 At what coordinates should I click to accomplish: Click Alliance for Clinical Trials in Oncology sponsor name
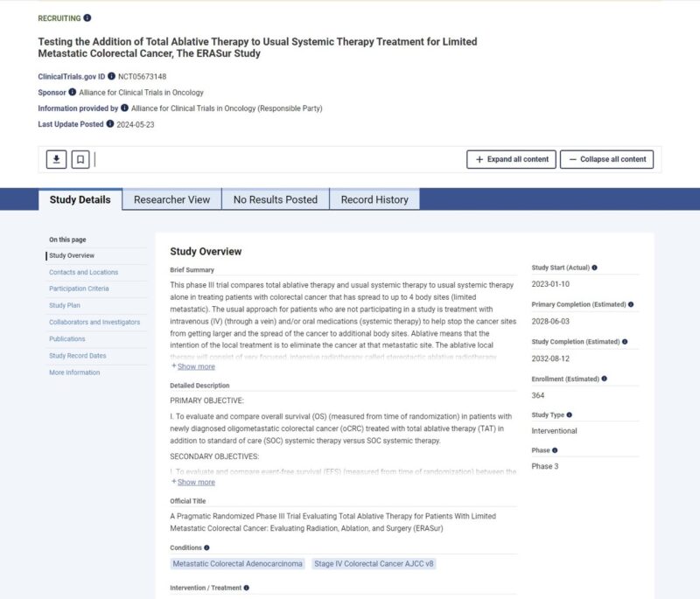141,93
